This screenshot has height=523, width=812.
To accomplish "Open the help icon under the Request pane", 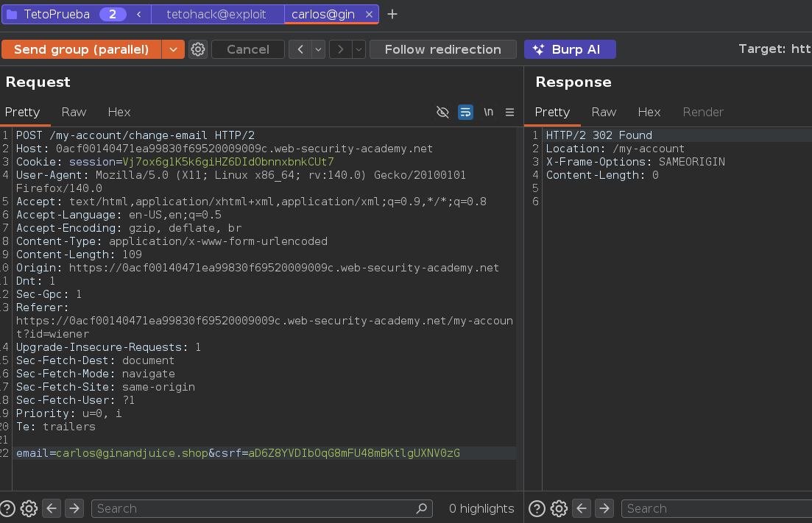I will 7,509.
